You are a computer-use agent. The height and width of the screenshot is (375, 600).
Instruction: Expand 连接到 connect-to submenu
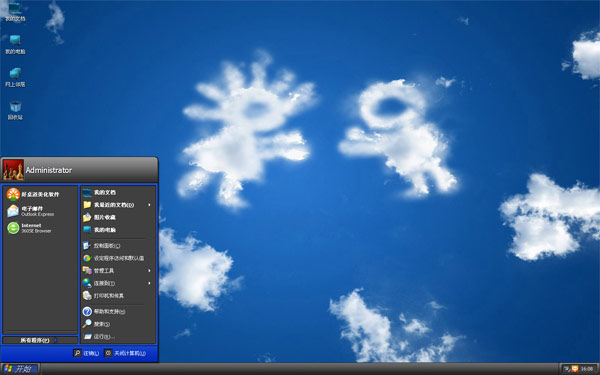click(x=117, y=283)
